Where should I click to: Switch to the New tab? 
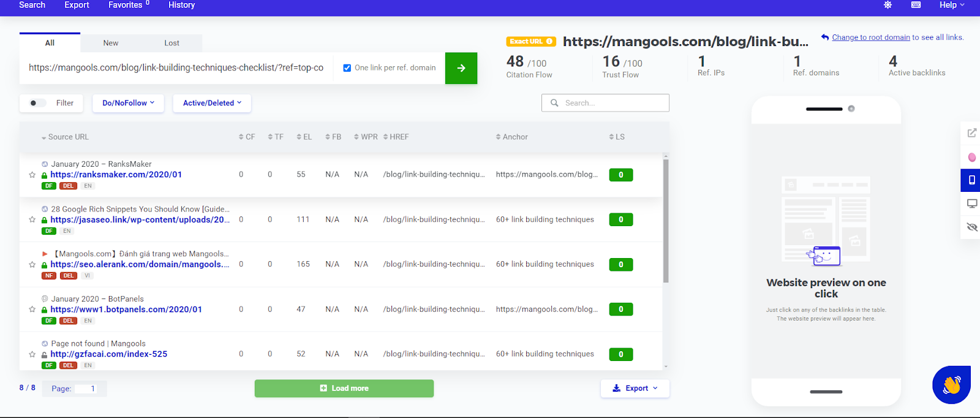point(111,43)
